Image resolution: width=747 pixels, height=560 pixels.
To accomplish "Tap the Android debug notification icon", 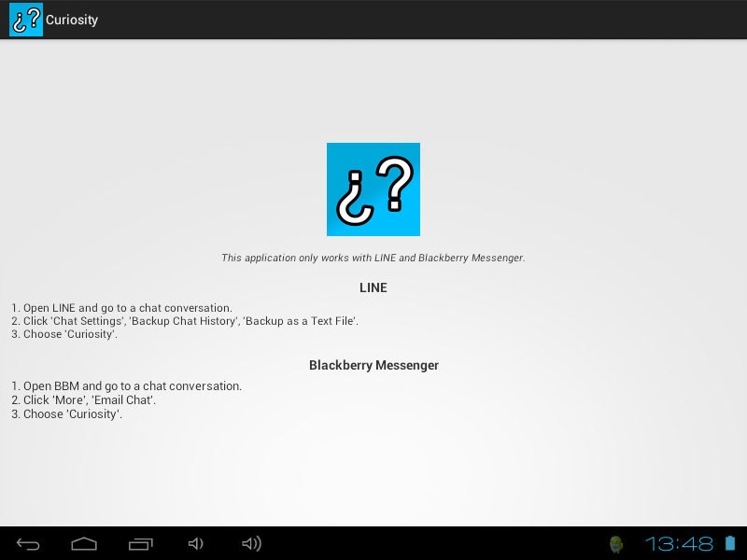I will (x=616, y=543).
